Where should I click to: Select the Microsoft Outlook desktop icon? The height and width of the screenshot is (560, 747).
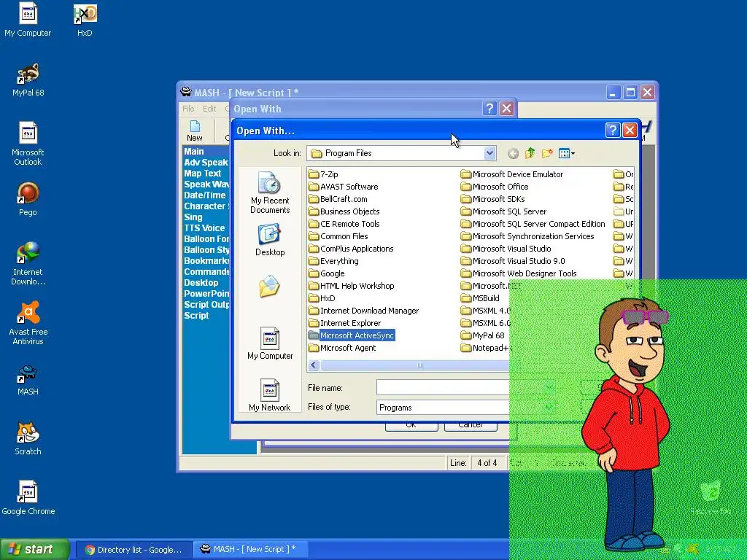point(28,144)
